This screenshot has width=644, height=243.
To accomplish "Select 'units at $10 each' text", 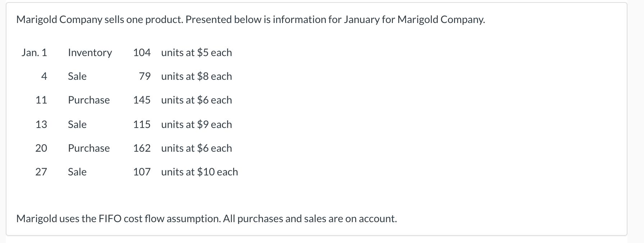I will (x=199, y=172).
